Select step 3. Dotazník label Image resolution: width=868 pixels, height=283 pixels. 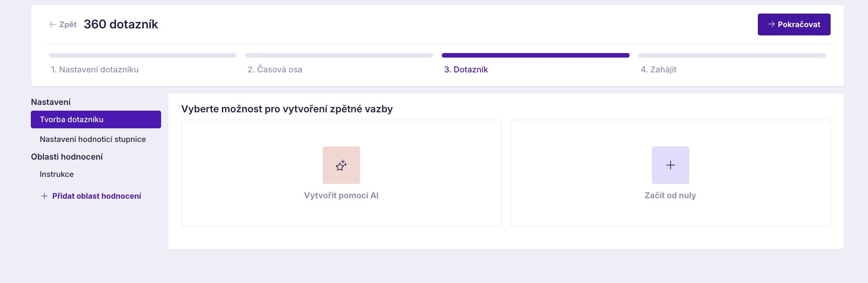(x=466, y=70)
